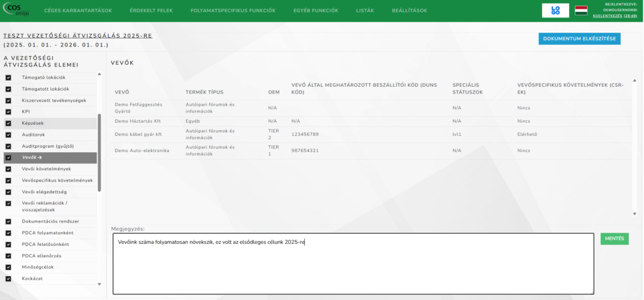Toggle Támogató lokációk checkbox

pos(8,77)
